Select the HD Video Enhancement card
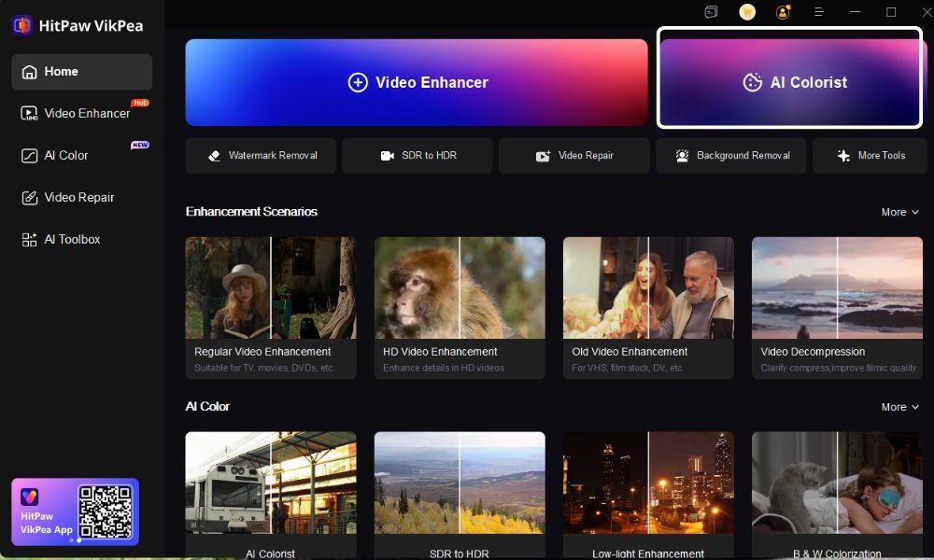 coord(460,308)
